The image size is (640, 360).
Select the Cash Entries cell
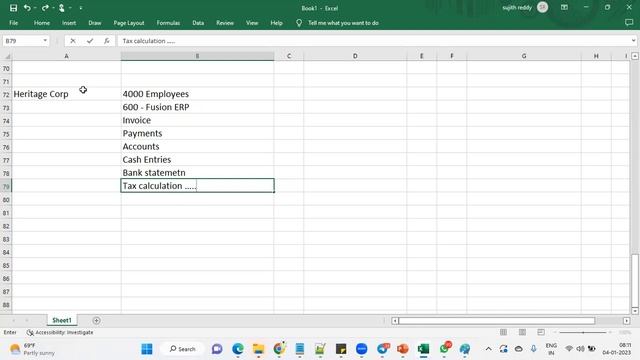tap(198, 159)
